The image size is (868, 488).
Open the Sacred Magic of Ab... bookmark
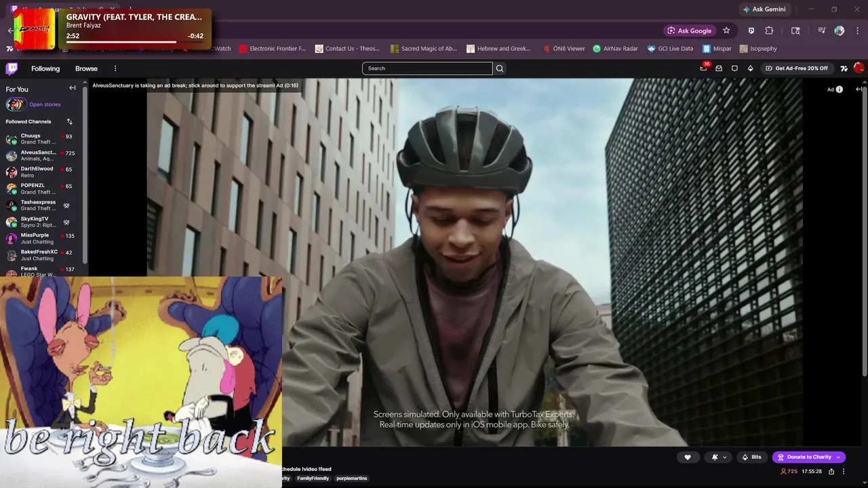click(x=424, y=49)
